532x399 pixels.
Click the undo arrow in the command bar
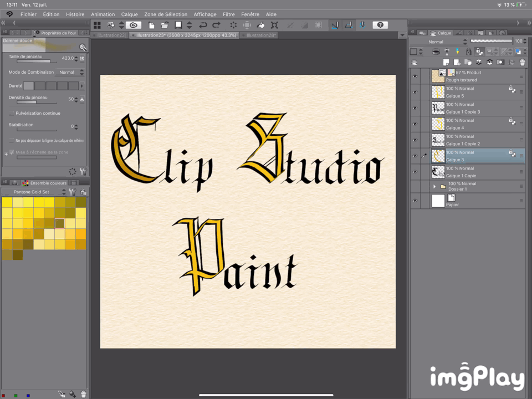click(x=203, y=25)
